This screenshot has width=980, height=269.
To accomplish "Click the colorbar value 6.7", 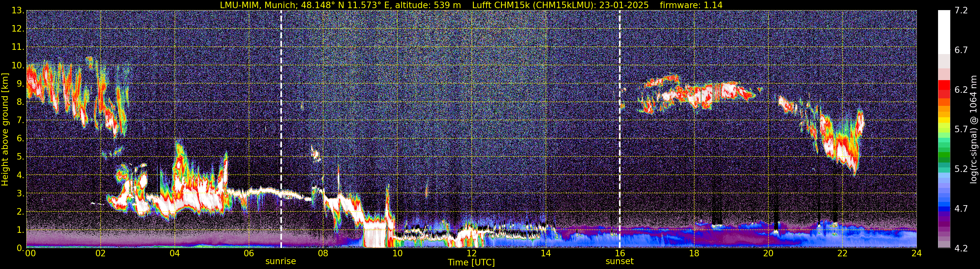I will pyautogui.click(x=961, y=50).
